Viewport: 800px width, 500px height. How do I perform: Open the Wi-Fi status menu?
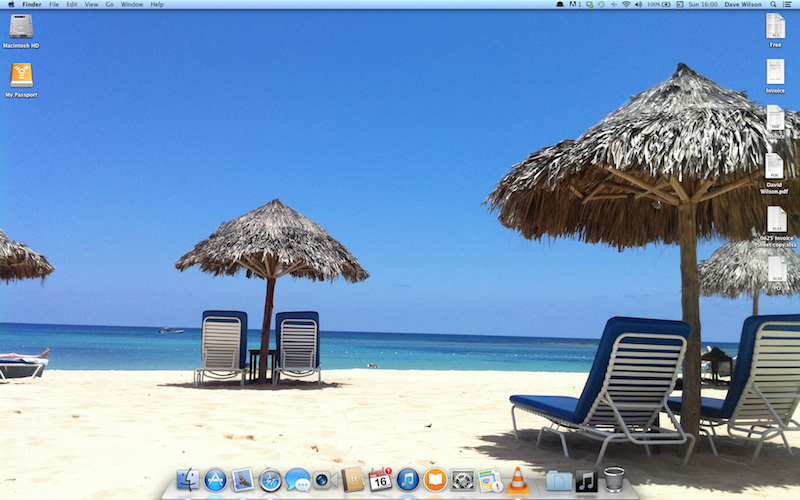[626, 4]
